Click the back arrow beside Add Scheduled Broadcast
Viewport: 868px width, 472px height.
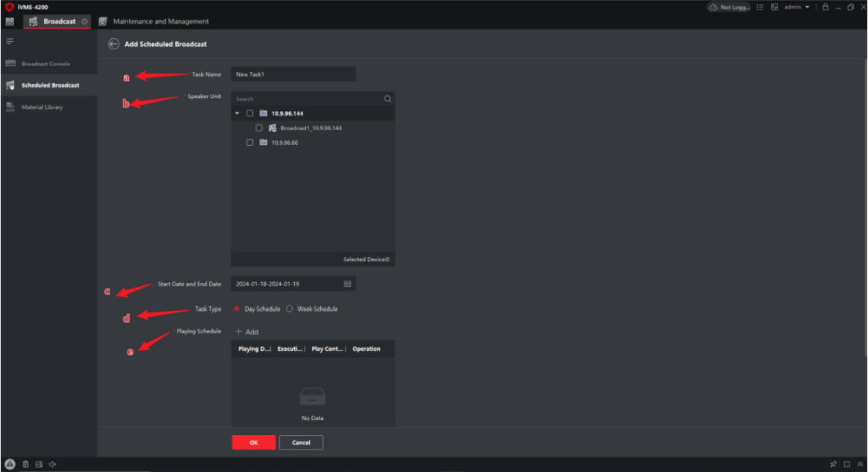pos(114,44)
